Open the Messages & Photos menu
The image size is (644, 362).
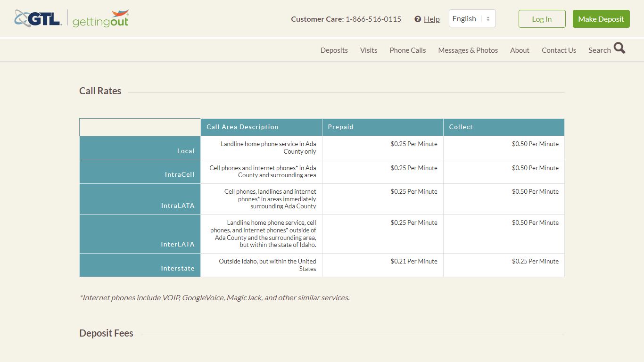pyautogui.click(x=468, y=50)
